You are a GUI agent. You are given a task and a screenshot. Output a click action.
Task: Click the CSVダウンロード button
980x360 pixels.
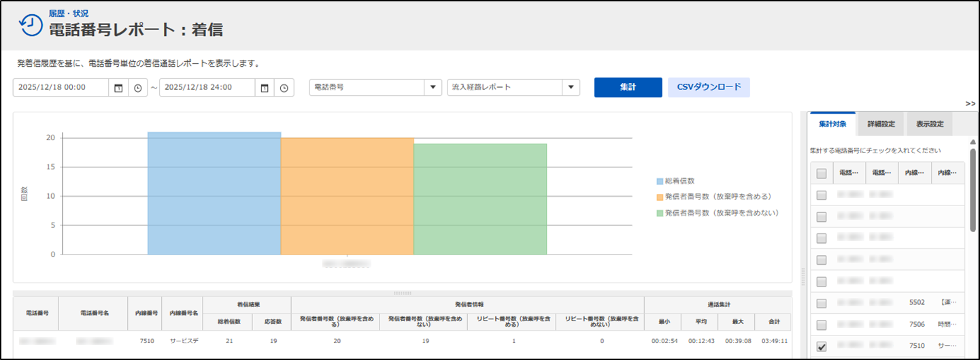point(709,87)
